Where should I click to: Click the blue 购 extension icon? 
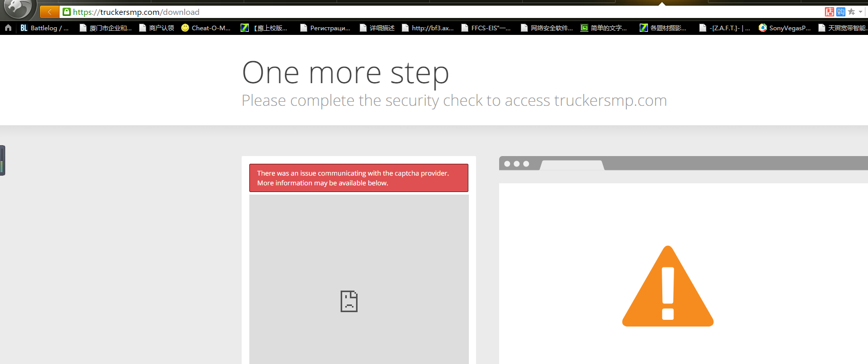coord(841,12)
